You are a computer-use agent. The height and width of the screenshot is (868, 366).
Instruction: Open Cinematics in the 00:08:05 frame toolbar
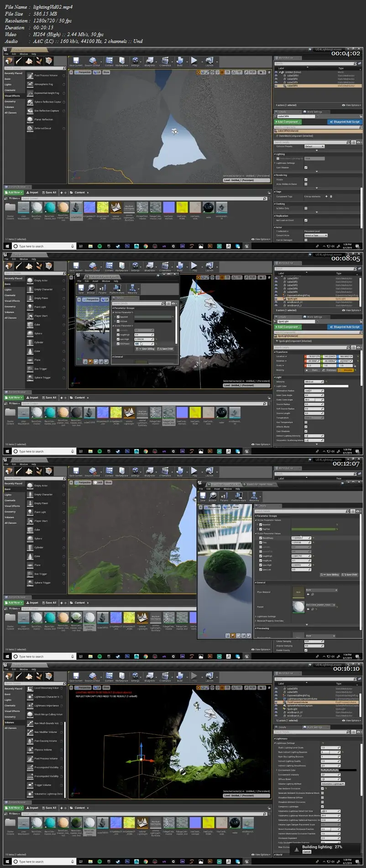pos(165,267)
